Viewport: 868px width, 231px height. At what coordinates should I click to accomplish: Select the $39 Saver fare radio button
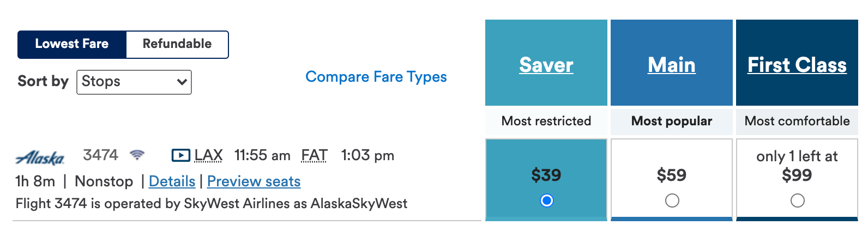[546, 201]
